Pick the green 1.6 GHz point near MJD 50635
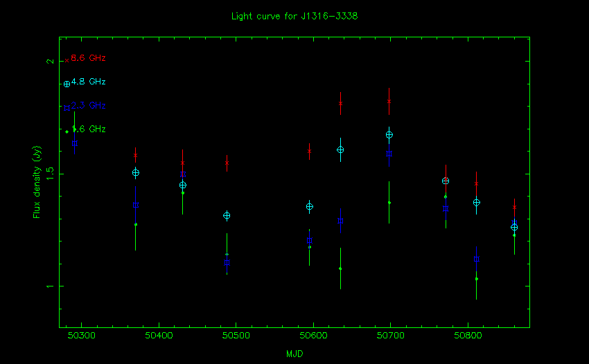 [x=340, y=269]
